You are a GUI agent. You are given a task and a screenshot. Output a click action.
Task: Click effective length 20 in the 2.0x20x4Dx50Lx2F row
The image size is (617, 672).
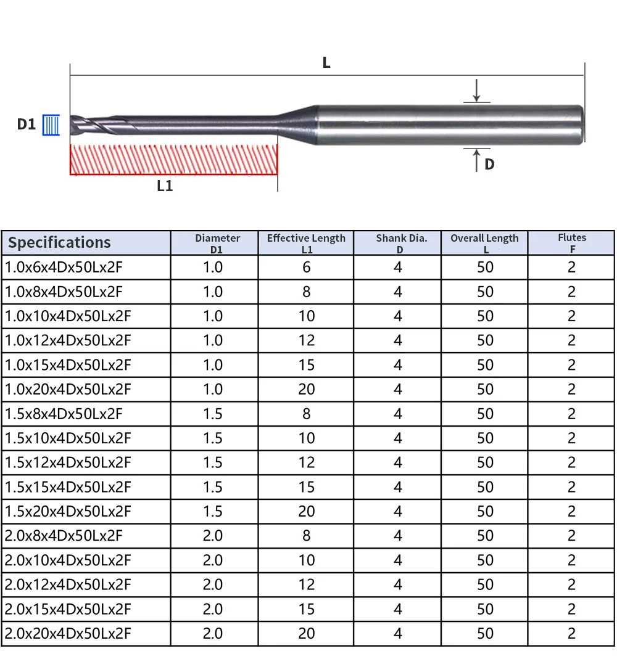point(307,634)
